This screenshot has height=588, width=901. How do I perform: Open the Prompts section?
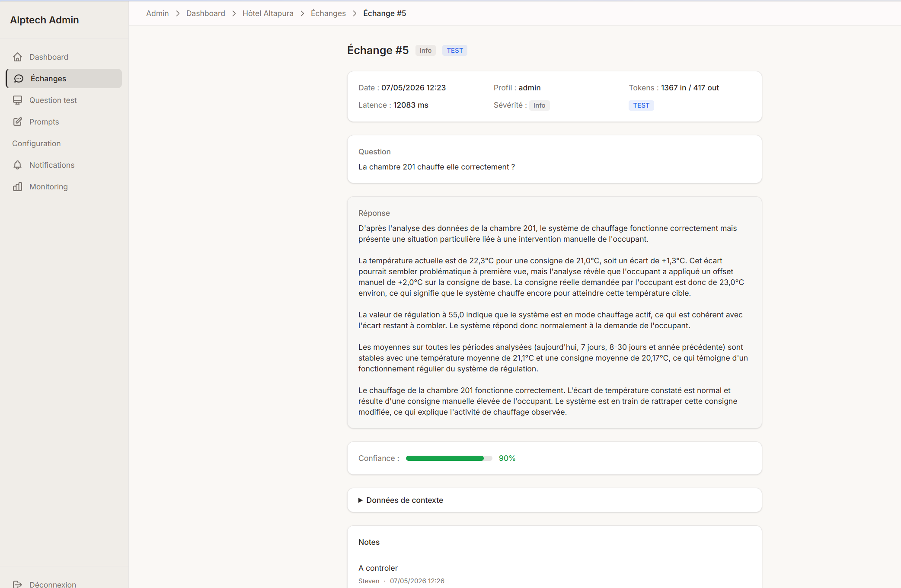[x=64, y=121]
